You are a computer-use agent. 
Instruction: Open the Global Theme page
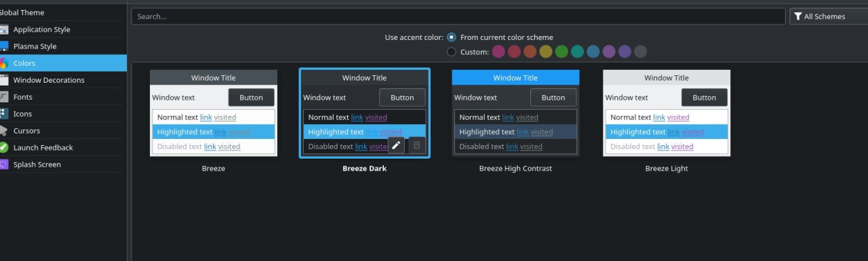[62, 12]
